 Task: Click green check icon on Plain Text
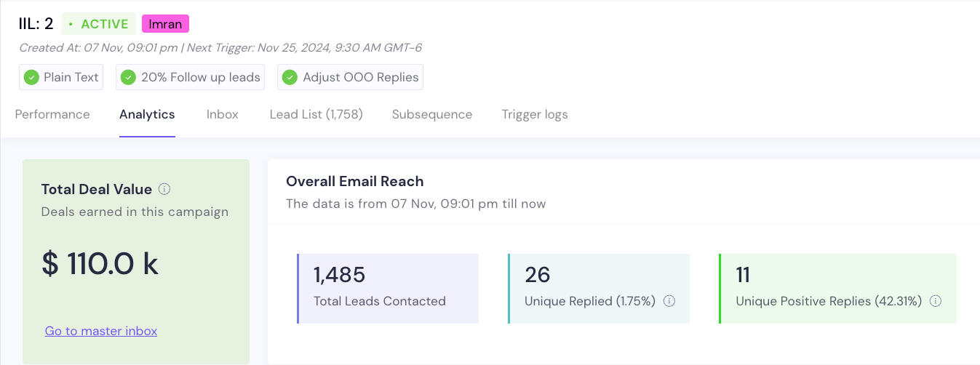[31, 77]
